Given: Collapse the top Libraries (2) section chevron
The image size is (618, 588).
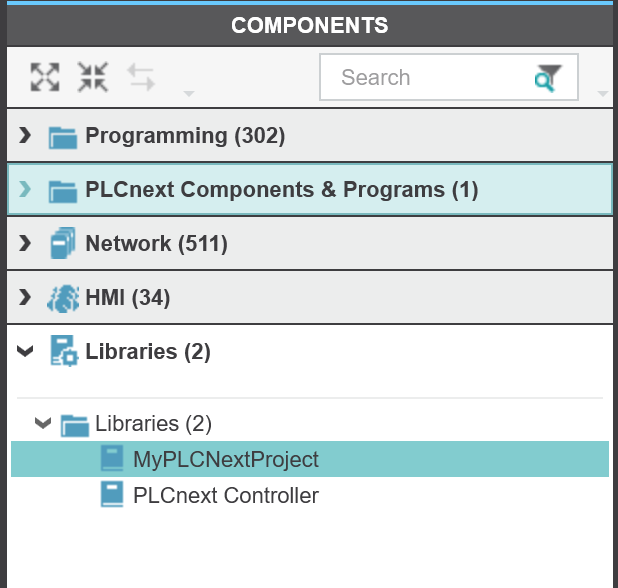Looking at the screenshot, I should pos(25,352).
